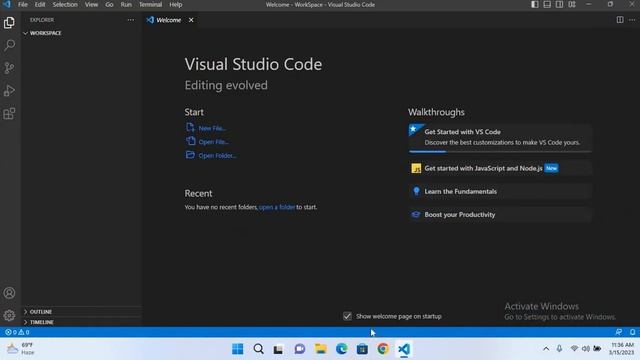The image size is (640, 360).
Task: Open the Help menu
Action: [176, 4]
